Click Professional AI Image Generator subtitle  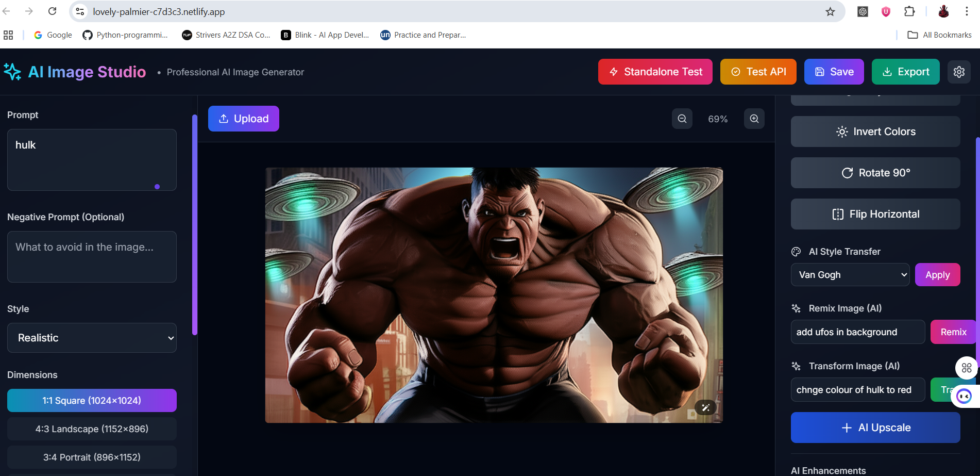click(235, 72)
